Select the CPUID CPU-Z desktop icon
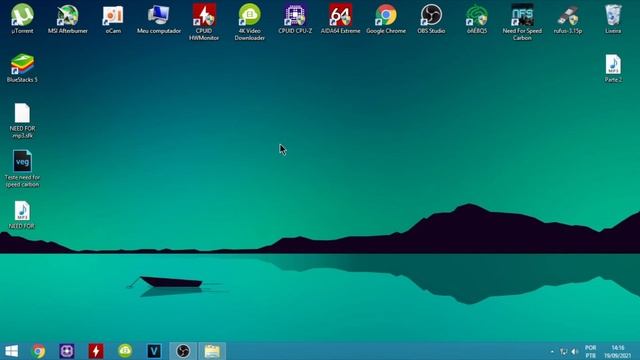Image resolution: width=640 pixels, height=360 pixels. tap(295, 19)
